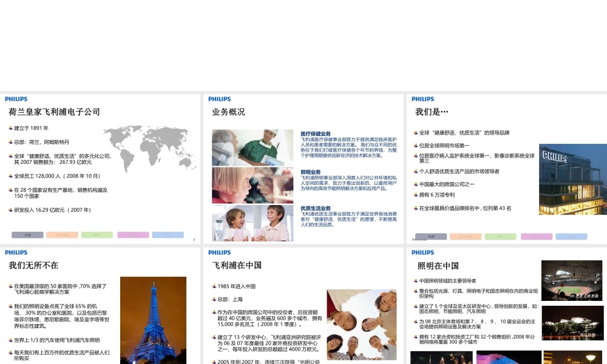This screenshot has height=364, width=607.
Task: Click the blue Eiffel Tower photo
Action: coord(154,320)
